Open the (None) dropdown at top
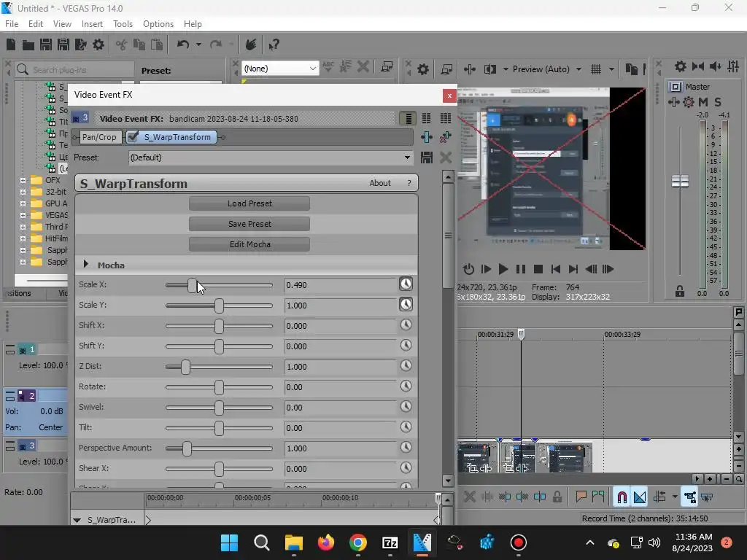The image size is (747, 560). (280, 69)
